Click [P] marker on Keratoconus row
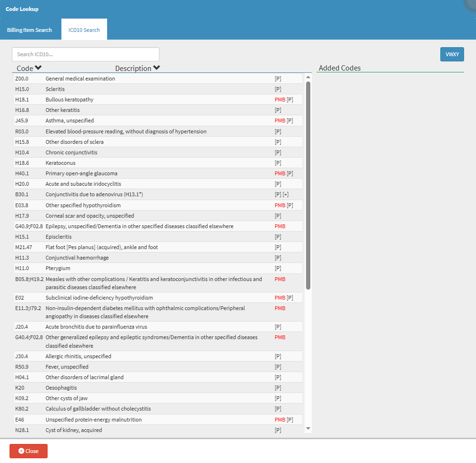The image size is (476, 463). (x=278, y=163)
